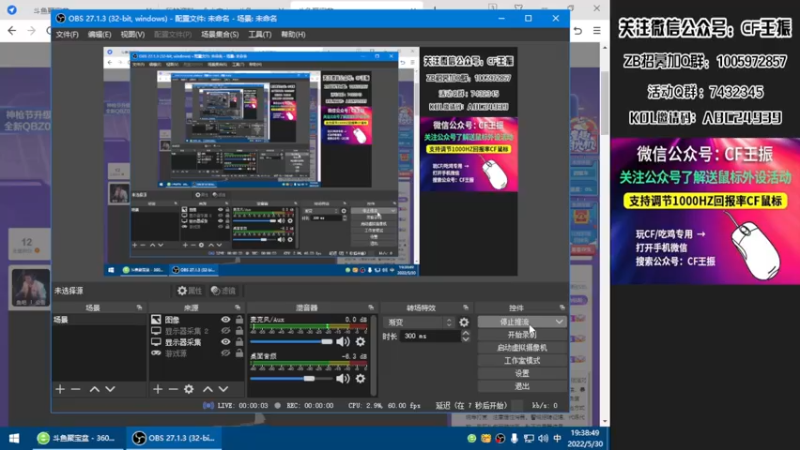The height and width of the screenshot is (450, 800).
Task: Move source down in the 来源 toolbar
Action: click(x=223, y=389)
